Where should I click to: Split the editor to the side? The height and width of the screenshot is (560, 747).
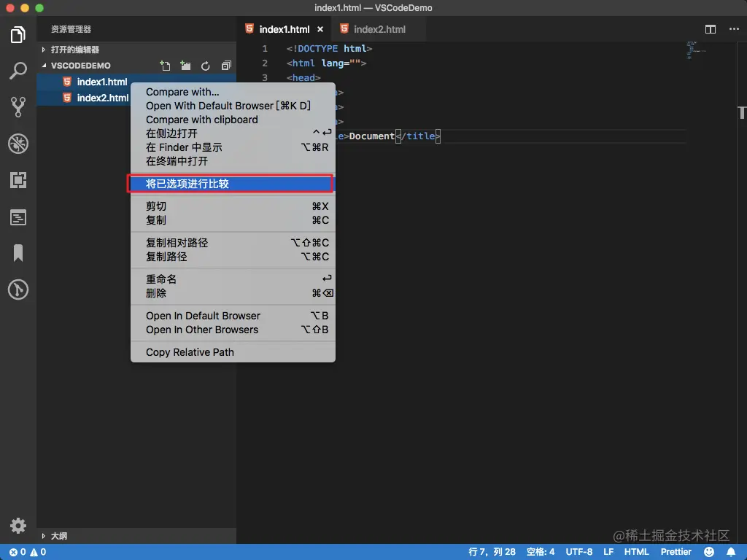tap(711, 29)
